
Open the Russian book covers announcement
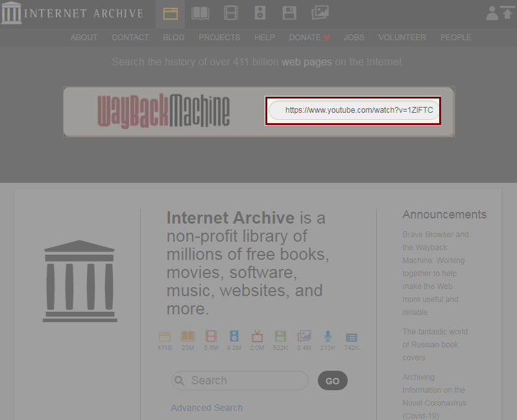[435, 345]
